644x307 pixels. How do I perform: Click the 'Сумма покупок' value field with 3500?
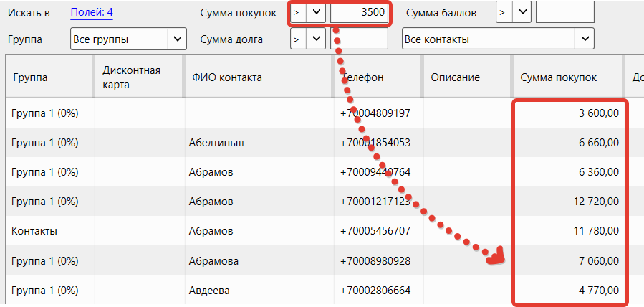359,12
